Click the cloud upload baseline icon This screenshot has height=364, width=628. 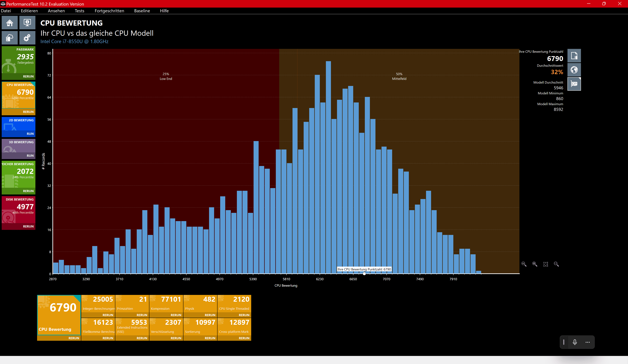pyautogui.click(x=10, y=38)
